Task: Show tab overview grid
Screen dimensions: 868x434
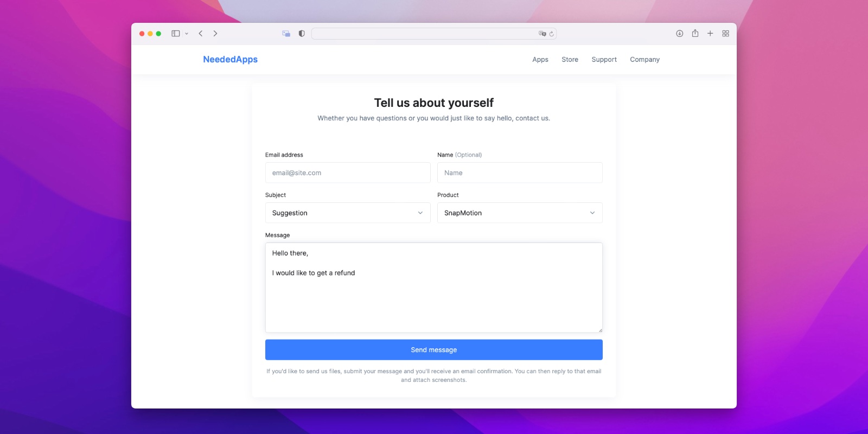Action: pyautogui.click(x=725, y=34)
